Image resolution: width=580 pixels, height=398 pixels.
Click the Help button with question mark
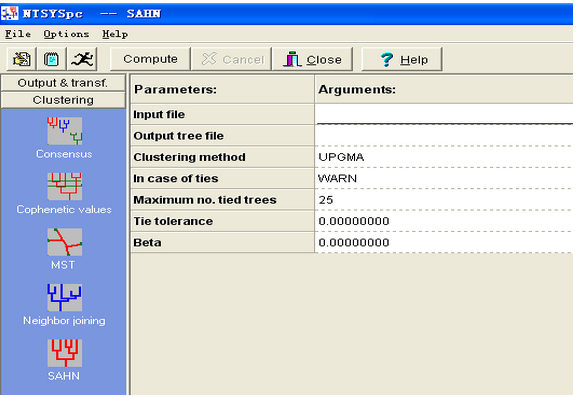click(x=402, y=59)
